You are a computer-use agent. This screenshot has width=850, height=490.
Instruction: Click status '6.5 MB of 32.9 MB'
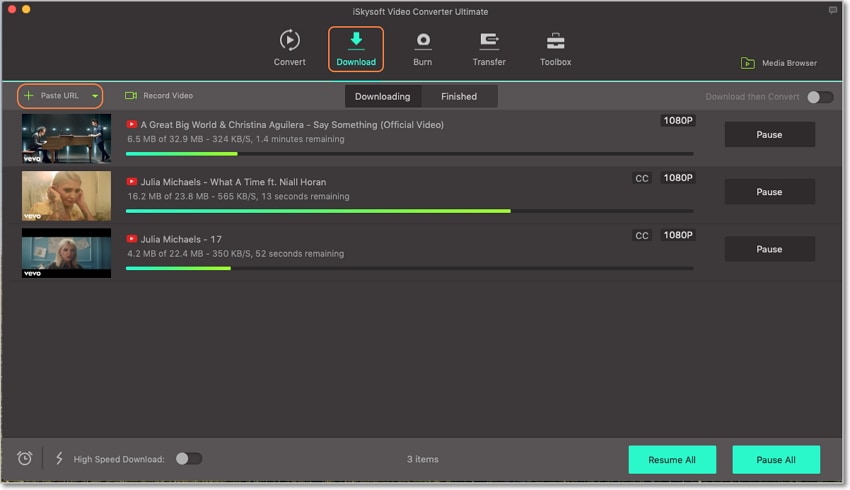coord(236,139)
